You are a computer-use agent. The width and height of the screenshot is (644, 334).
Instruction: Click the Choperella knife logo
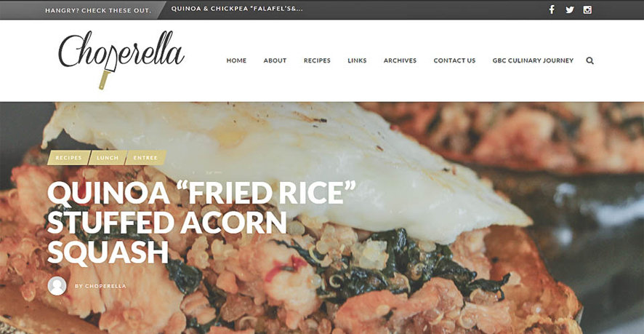pyautogui.click(x=121, y=57)
